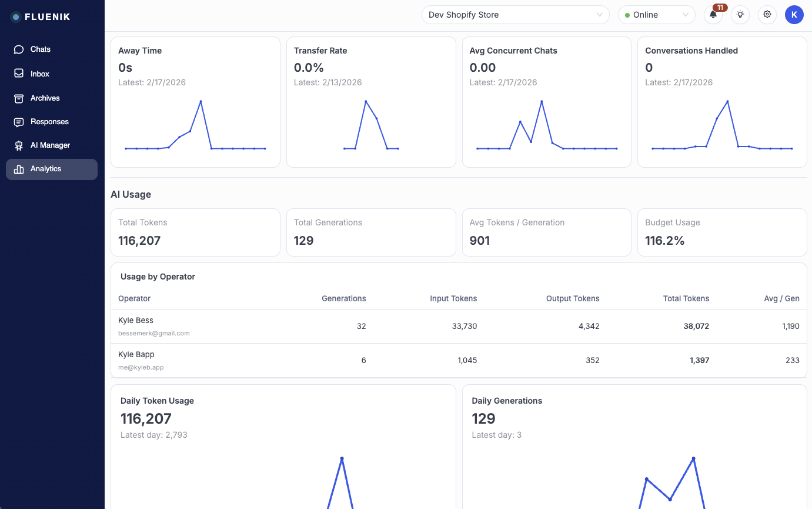The width and height of the screenshot is (812, 509).
Task: Open the K profile avatar button
Action: click(x=794, y=15)
